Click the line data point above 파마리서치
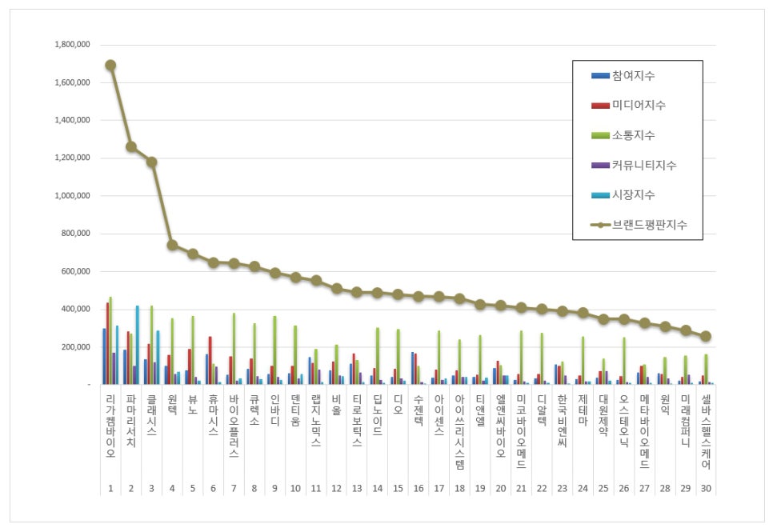The image size is (773, 532). point(131,146)
